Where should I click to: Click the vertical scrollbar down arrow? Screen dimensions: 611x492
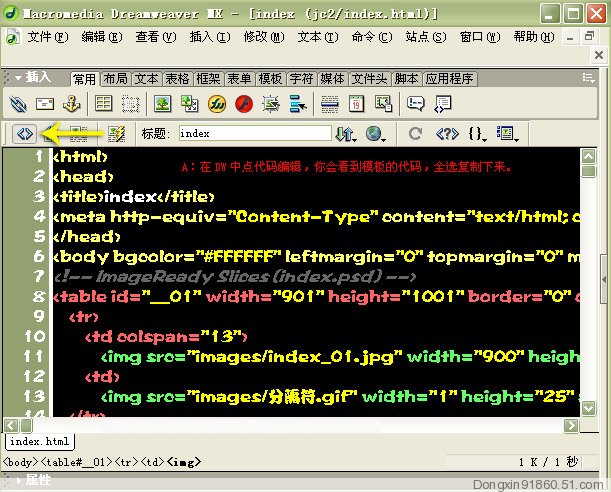coord(588,408)
